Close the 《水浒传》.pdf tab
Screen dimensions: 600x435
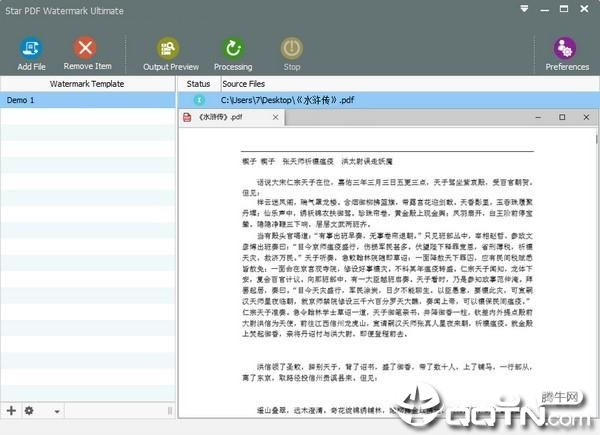(275, 117)
